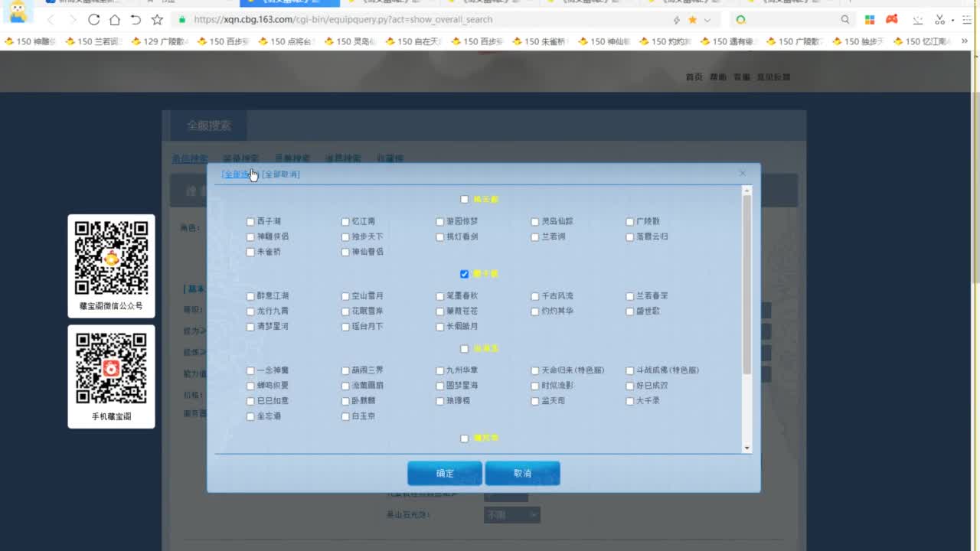Reload the current page
Viewport: 980px width, 551px height.
[93, 20]
